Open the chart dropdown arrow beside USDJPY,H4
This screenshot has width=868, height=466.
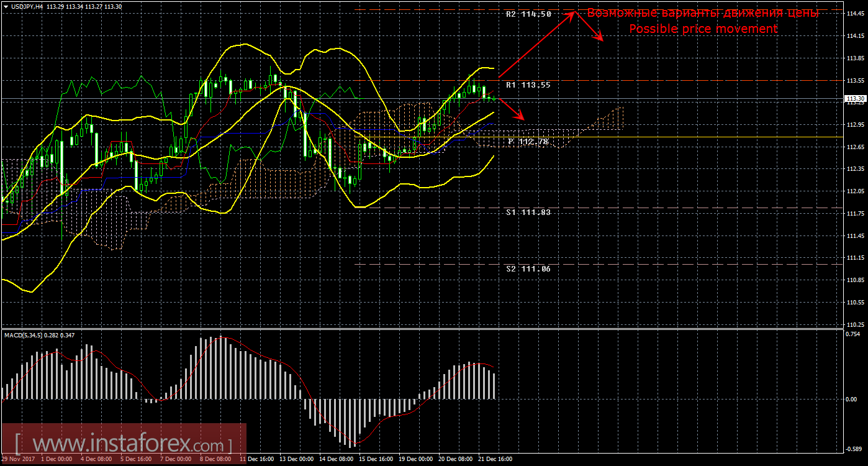(5, 6)
